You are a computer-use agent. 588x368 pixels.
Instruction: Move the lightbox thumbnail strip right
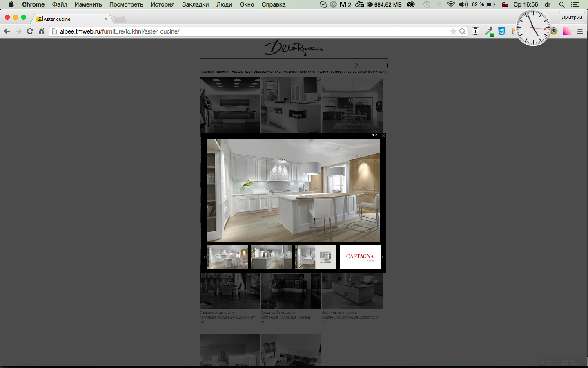tap(382, 257)
